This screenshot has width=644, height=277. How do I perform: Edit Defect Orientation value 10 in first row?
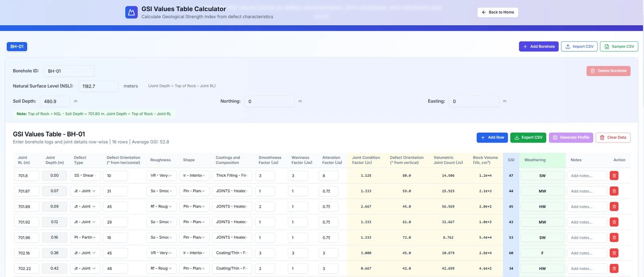pyautogui.click(x=115, y=176)
